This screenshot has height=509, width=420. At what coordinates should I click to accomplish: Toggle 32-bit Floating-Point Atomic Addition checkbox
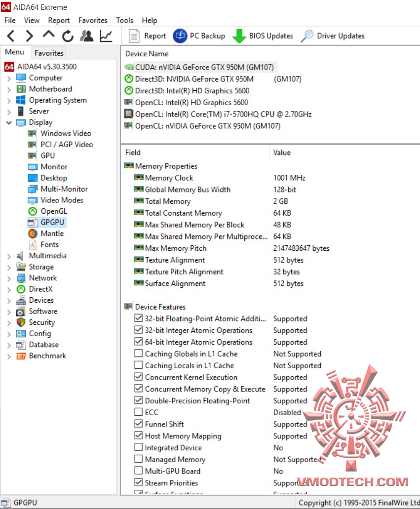tap(138, 318)
